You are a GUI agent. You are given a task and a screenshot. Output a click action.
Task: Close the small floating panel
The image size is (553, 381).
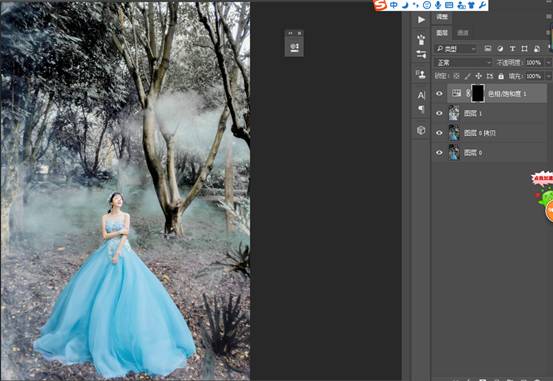click(300, 33)
